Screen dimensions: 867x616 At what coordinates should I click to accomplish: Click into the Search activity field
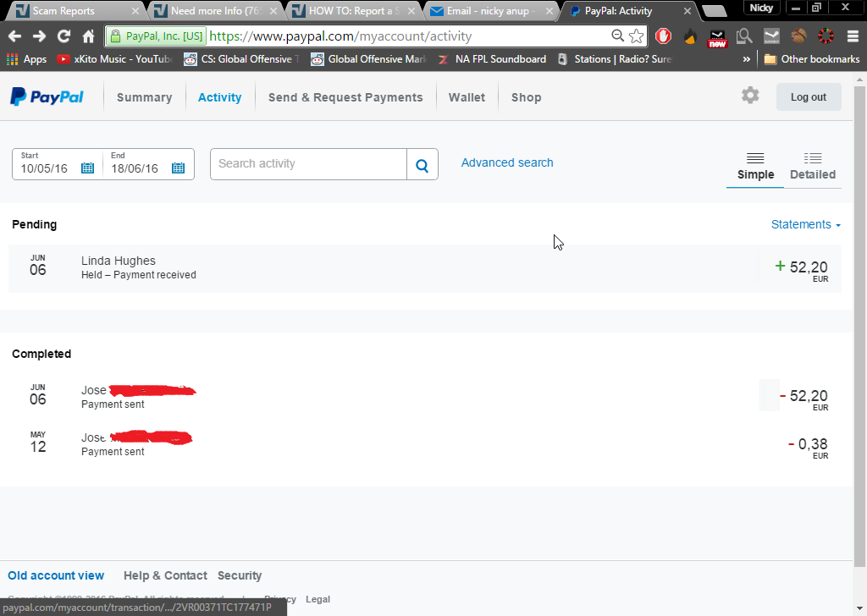(309, 164)
